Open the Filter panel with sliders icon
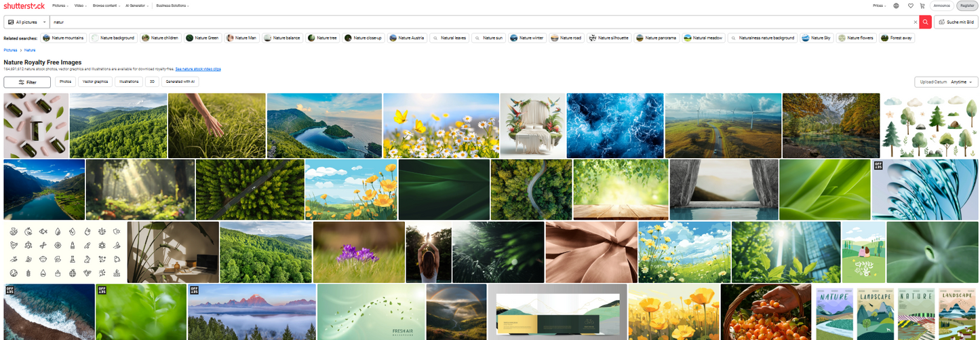 (27, 82)
